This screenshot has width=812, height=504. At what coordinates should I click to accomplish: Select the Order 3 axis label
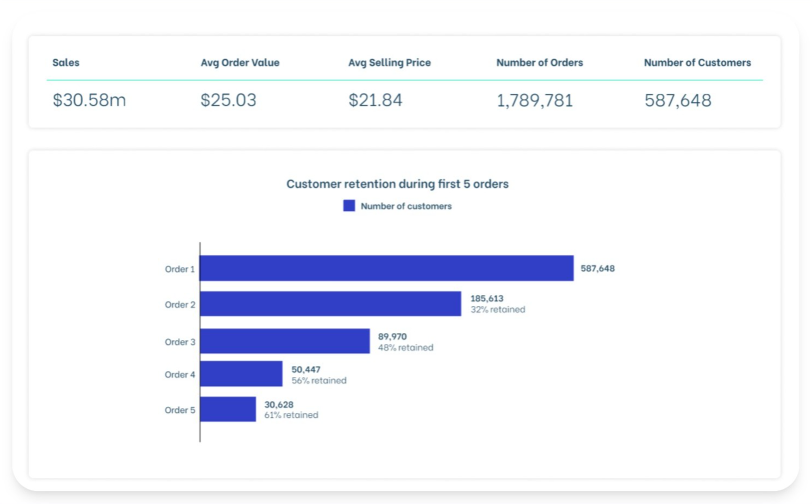[179, 342]
